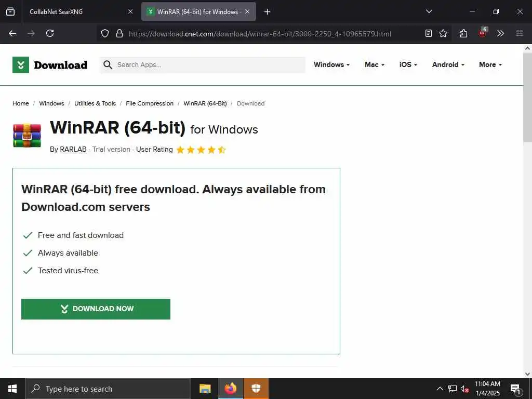Click the 'Tested virus-free' text
532x399 pixels.
68,270
